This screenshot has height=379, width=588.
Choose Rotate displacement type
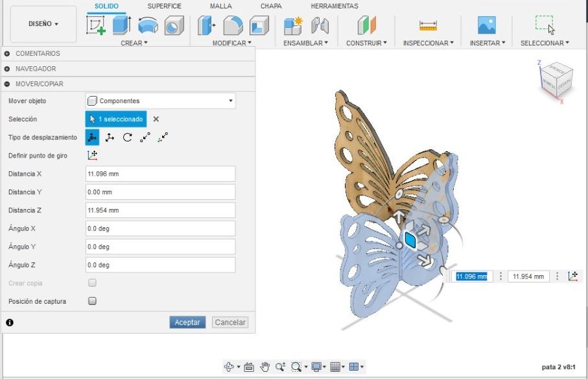click(x=128, y=138)
